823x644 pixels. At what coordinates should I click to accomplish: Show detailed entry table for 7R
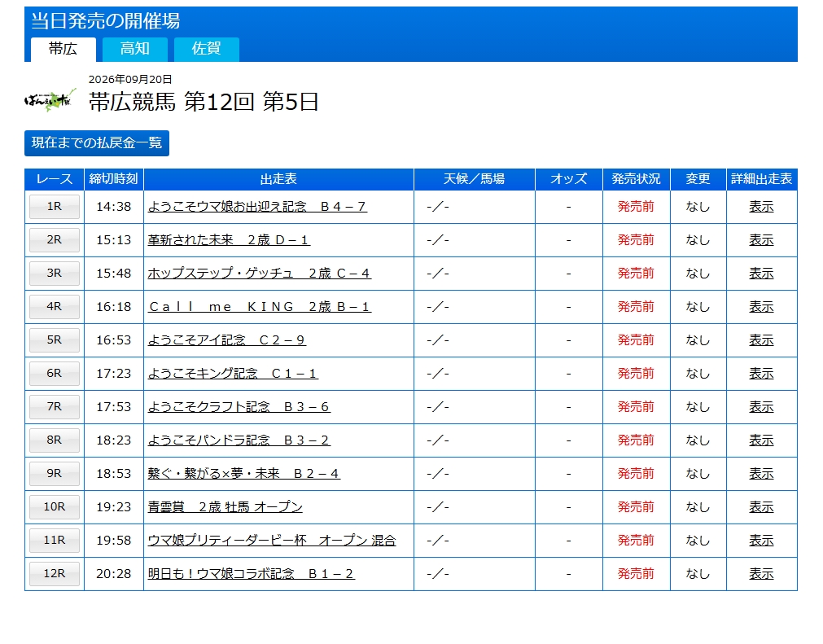tap(761, 407)
